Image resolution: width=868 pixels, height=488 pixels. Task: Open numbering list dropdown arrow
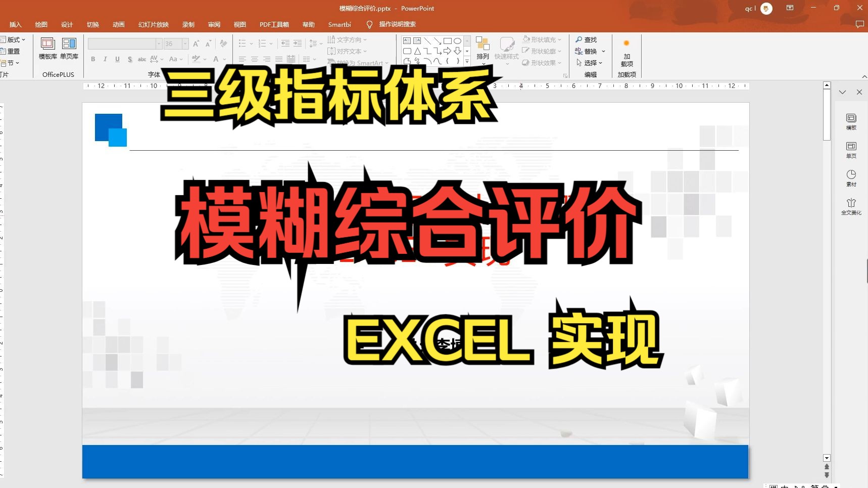(271, 44)
